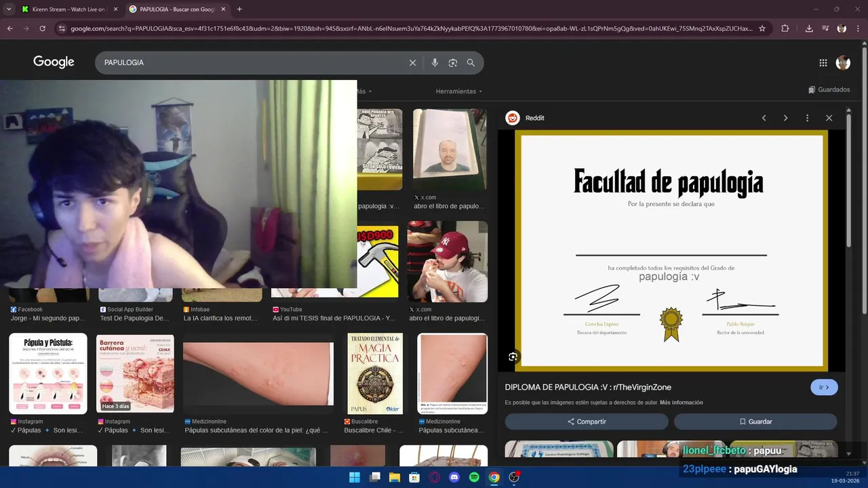Open Guardados saved items
The image size is (868, 488).
point(829,89)
